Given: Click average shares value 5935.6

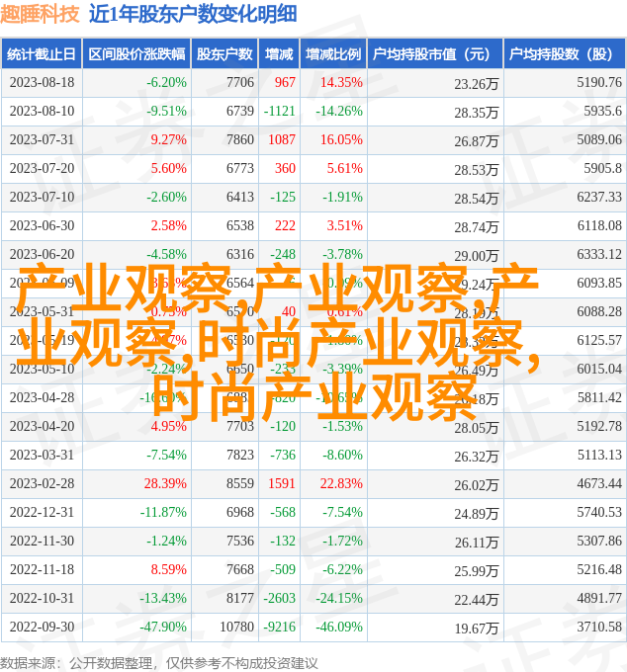Looking at the screenshot, I should pos(602,111).
